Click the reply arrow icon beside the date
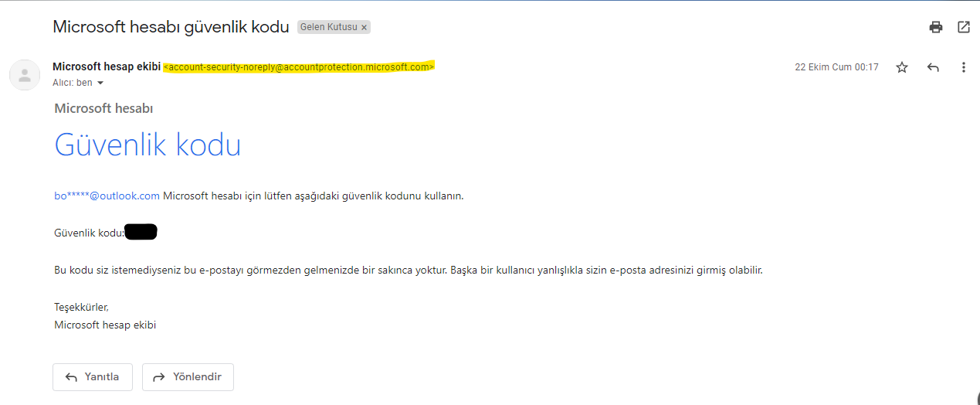The height and width of the screenshot is (405, 980). [933, 67]
